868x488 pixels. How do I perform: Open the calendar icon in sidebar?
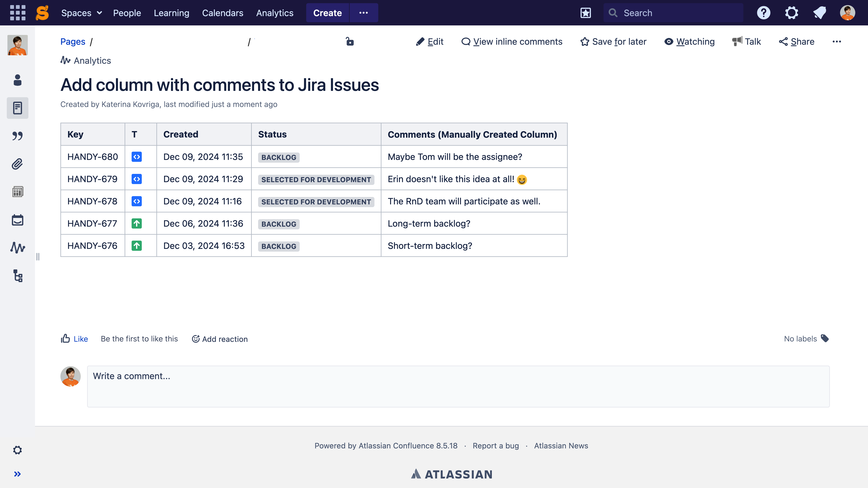pyautogui.click(x=18, y=220)
